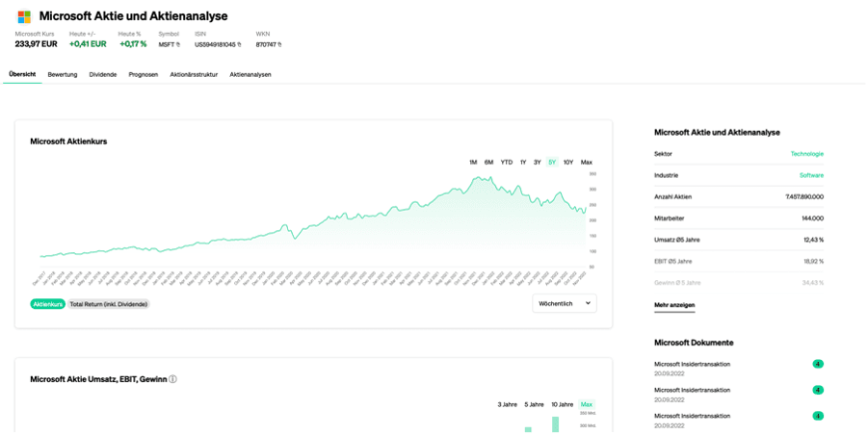Viewport: 868px width, 435px height.
Task: Follow the Software industry link
Action: 811,175
